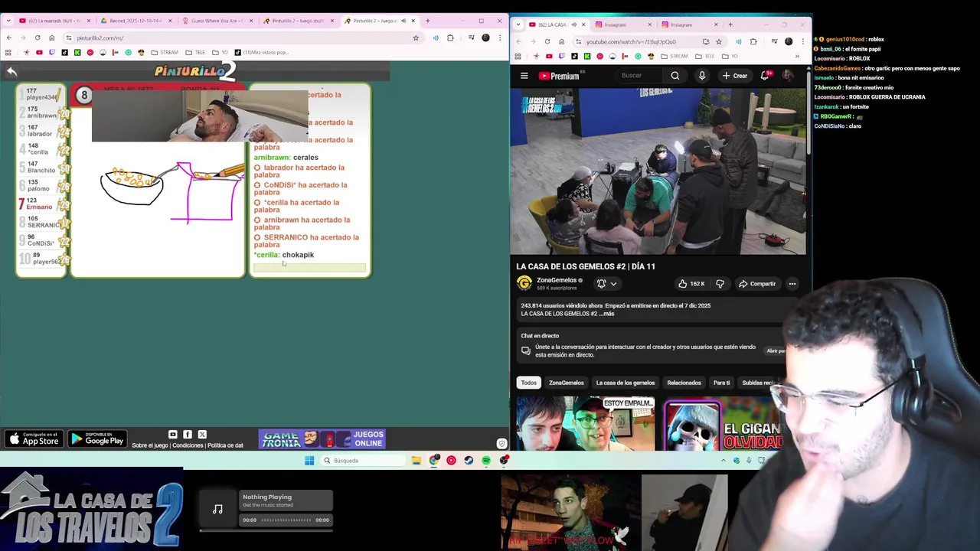Click the install app icon in YouTube address bar
Screen dimensions: 980x551
pos(706,41)
